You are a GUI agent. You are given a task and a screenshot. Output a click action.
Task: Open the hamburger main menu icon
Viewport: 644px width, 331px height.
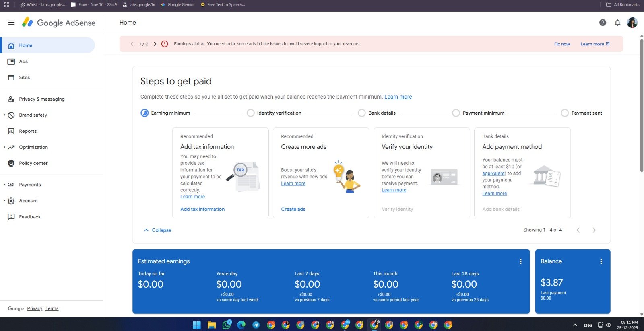(11, 23)
